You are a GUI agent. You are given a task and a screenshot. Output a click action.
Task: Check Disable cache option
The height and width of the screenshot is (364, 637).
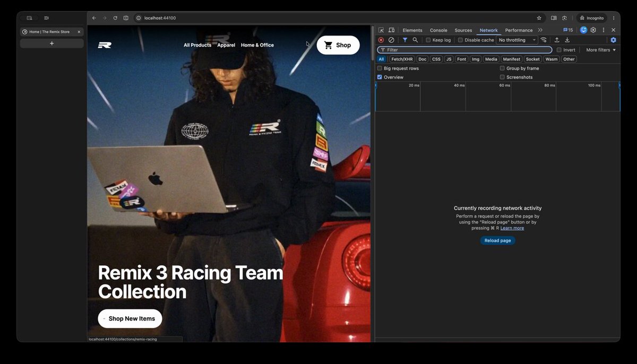460,40
